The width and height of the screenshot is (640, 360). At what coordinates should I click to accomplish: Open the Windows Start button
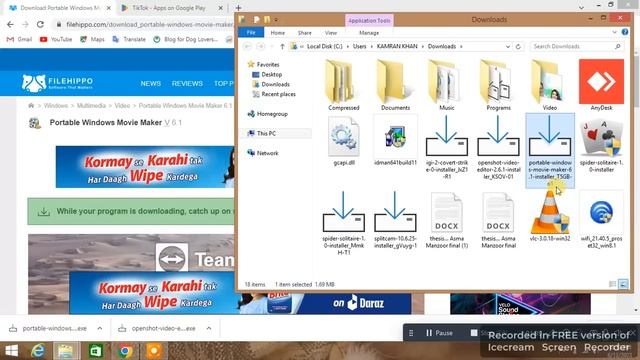point(11,351)
